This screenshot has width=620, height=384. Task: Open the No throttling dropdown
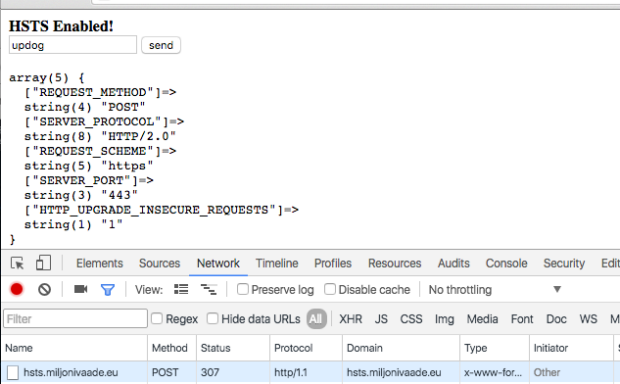click(495, 289)
